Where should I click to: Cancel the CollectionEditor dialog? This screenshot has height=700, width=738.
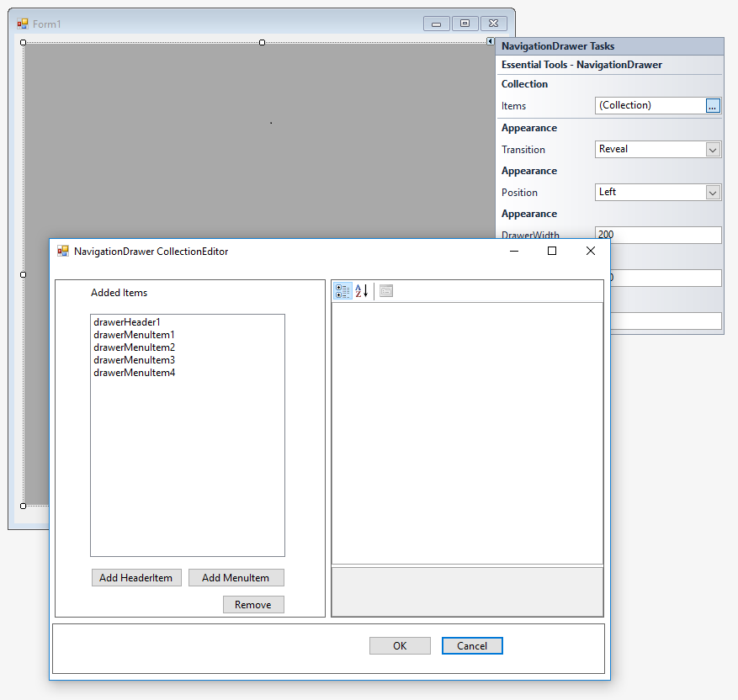coord(472,646)
